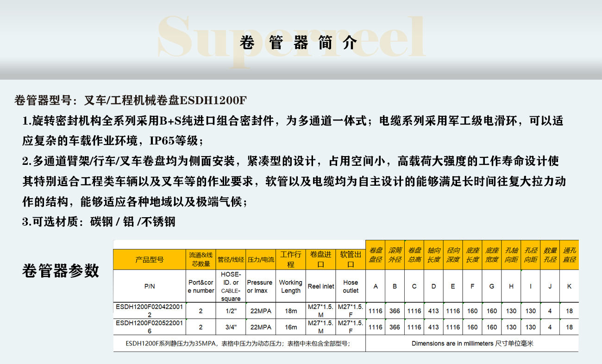
Task: Select the ESDH1200F0204220012 product model cell
Action: [150, 311]
